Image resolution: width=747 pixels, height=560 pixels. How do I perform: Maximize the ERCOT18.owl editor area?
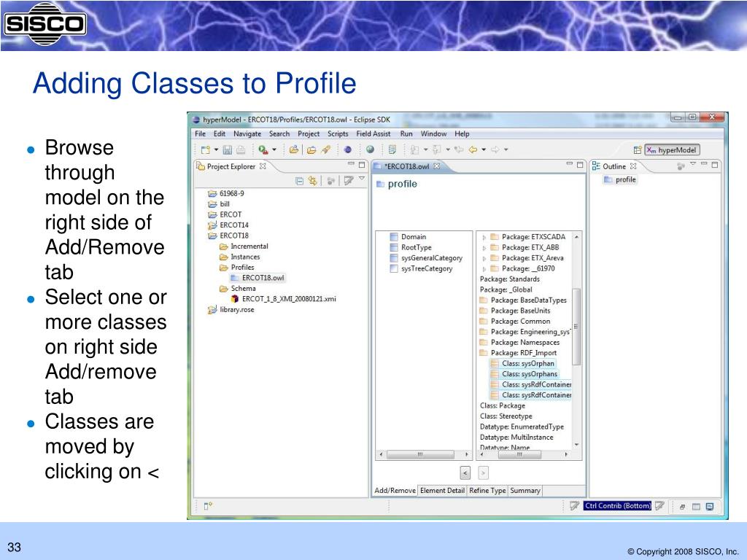(x=580, y=165)
